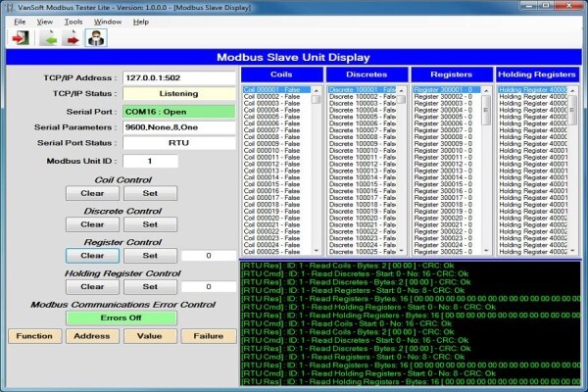Click the RTU serial port status field

click(179, 143)
